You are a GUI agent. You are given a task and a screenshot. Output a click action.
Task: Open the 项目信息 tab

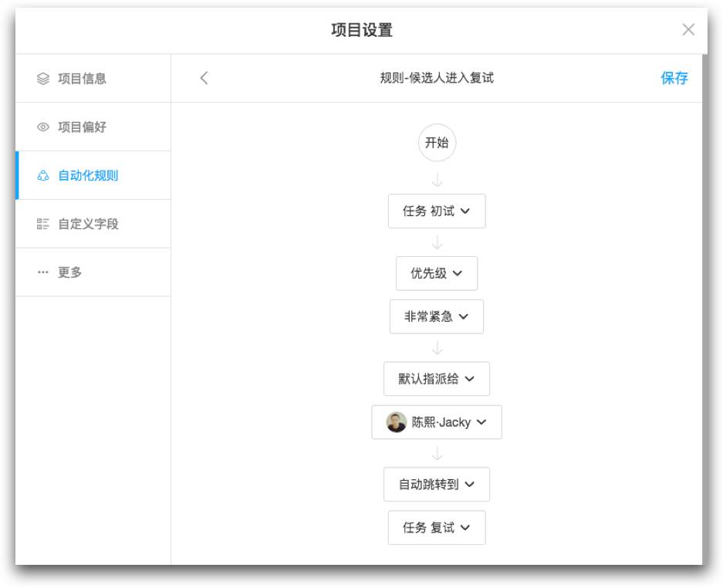click(x=93, y=79)
